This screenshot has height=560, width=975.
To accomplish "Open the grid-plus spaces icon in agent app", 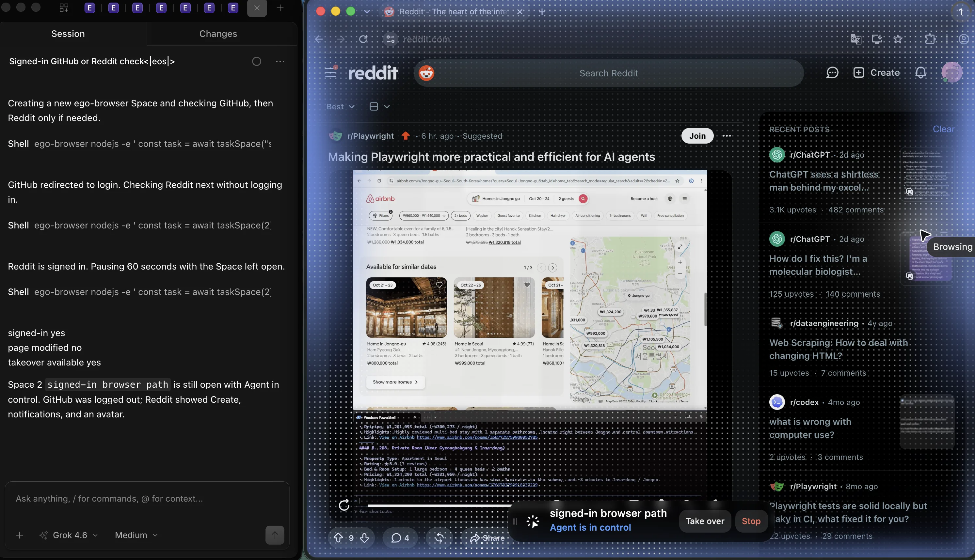I will (x=64, y=8).
